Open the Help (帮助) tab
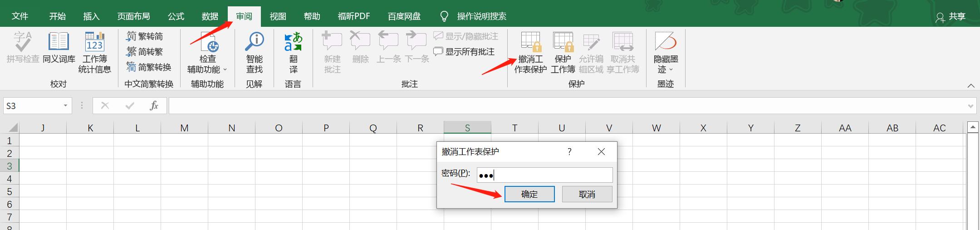The image size is (980, 230). pyautogui.click(x=312, y=16)
